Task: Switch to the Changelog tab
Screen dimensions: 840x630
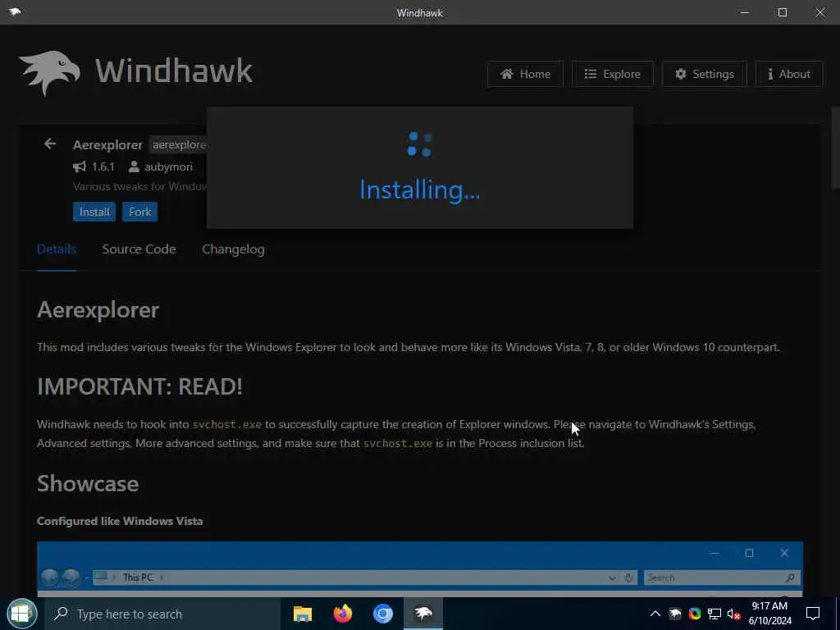Action: [x=233, y=249]
